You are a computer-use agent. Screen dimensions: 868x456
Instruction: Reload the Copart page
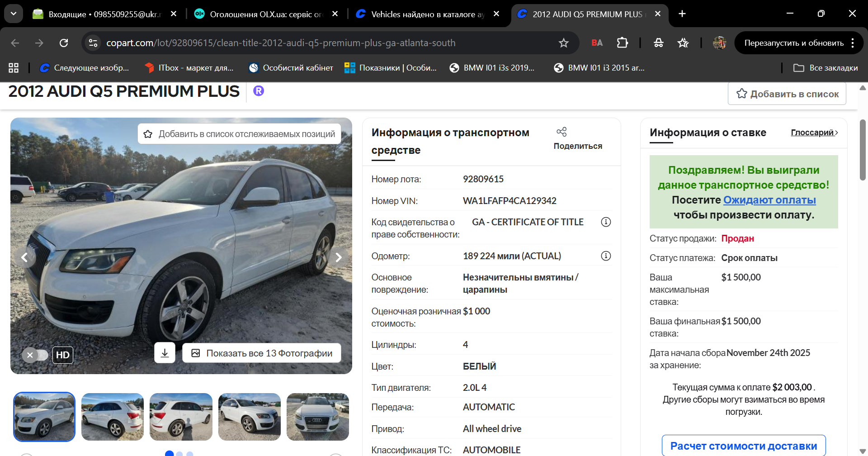[64, 43]
